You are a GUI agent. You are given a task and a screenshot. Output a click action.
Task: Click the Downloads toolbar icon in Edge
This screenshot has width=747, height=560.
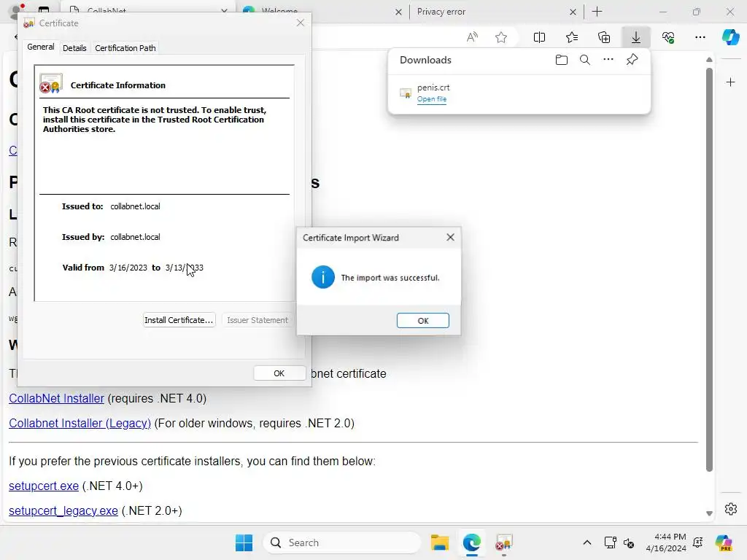click(x=636, y=37)
